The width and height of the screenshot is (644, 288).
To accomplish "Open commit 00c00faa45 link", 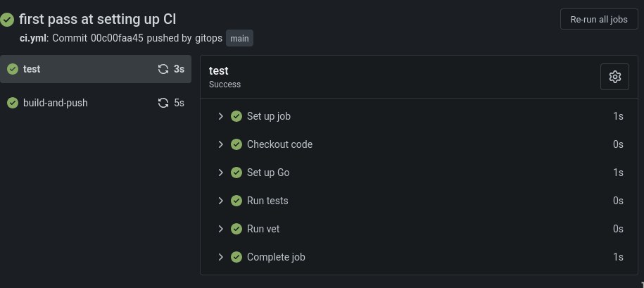I will coord(117,38).
